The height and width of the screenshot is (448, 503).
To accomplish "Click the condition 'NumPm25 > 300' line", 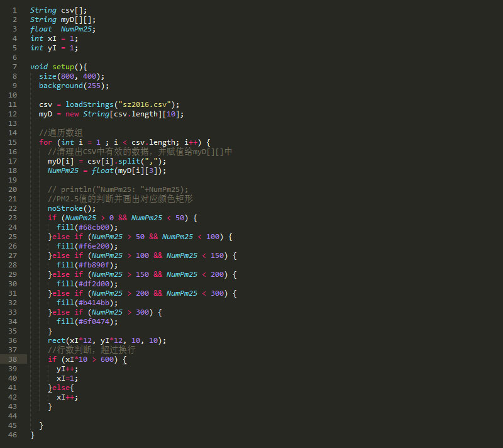I will tap(105, 312).
